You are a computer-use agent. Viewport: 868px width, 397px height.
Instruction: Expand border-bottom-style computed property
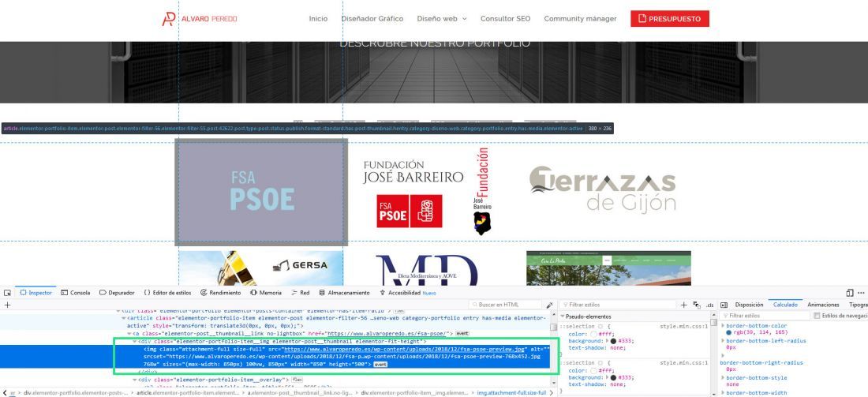(723, 377)
